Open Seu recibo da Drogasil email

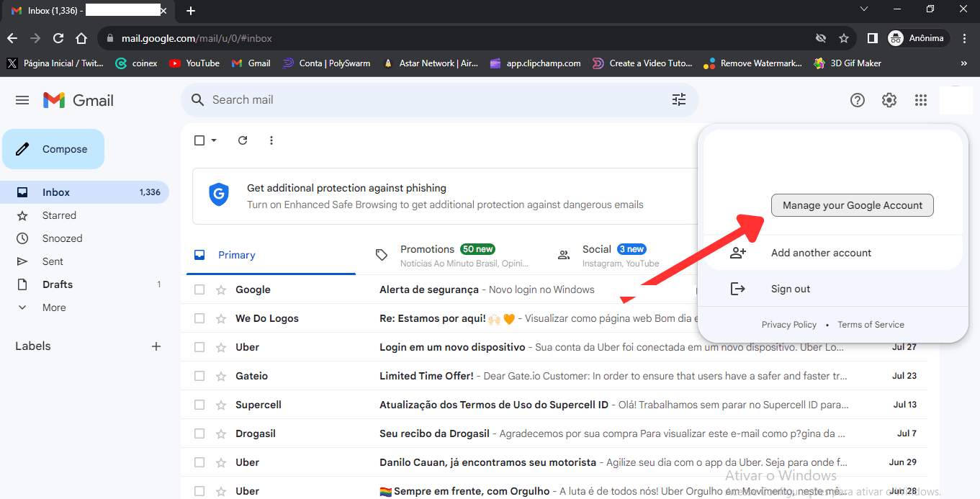[x=554, y=433]
